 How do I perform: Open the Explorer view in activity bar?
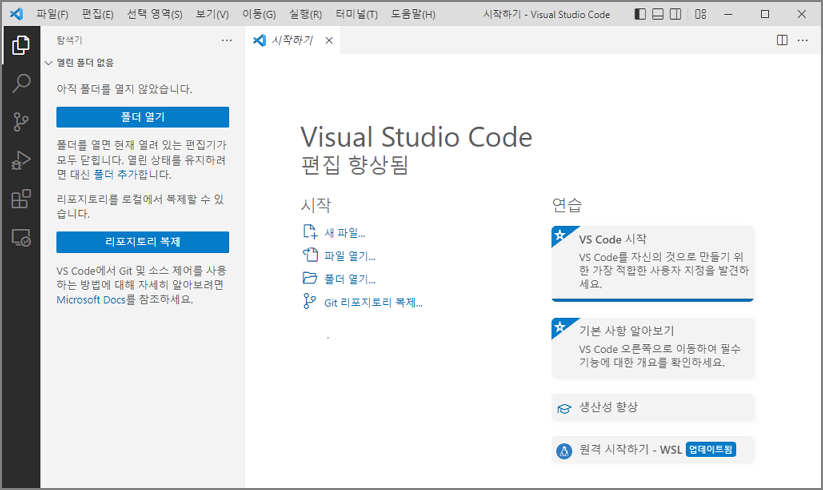coord(21,45)
